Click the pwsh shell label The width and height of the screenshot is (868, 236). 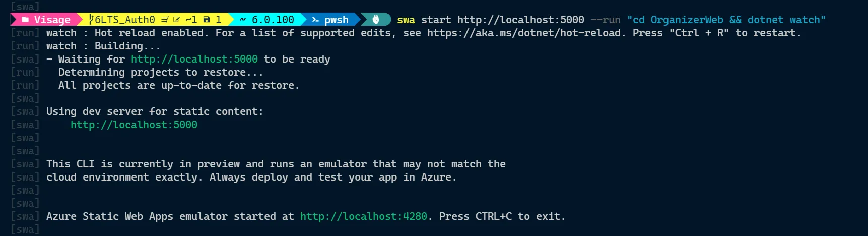click(x=336, y=20)
